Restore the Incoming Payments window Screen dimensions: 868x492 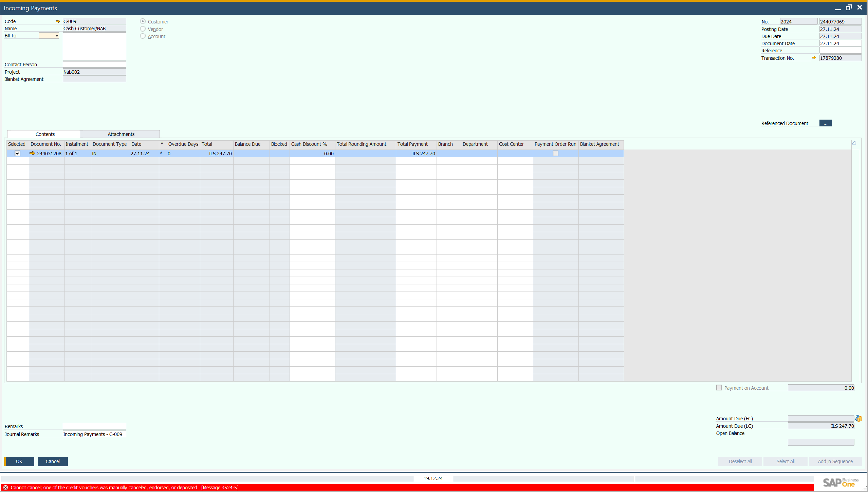849,7
